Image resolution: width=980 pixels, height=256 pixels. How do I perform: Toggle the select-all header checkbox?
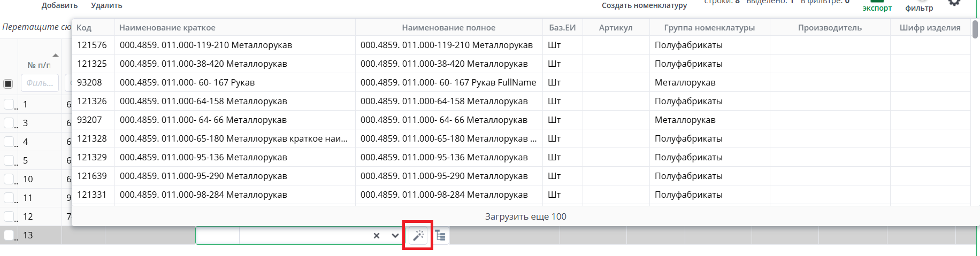pos(8,84)
